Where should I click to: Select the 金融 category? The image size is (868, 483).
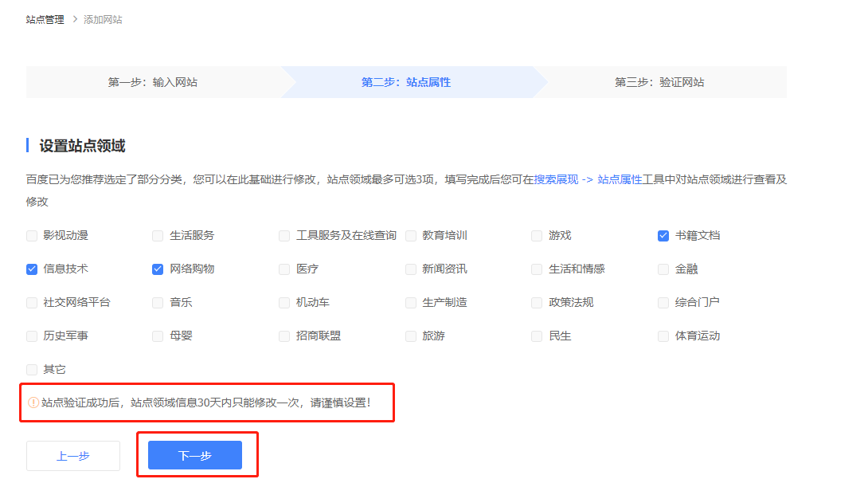point(663,269)
